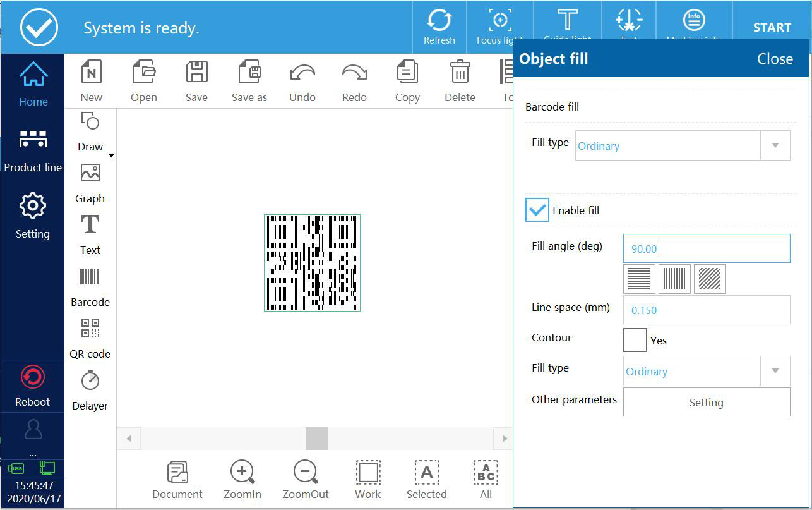Viewport: 812px width, 510px height.
Task: Click the horizontal scrollbar right arrow
Action: (504, 439)
